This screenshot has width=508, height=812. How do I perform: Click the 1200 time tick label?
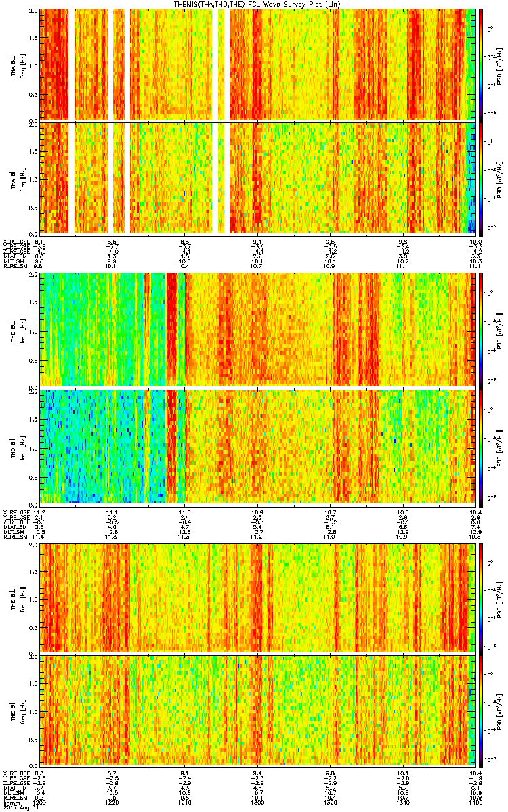tap(39, 803)
